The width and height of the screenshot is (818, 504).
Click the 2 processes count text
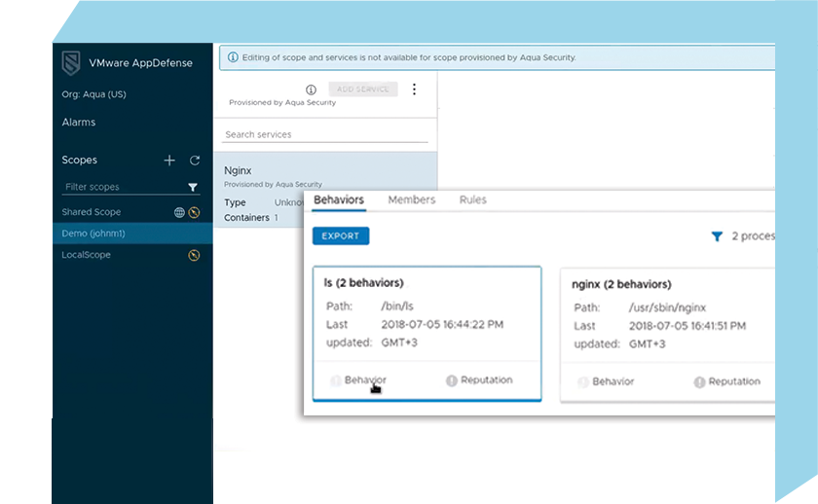(753, 236)
